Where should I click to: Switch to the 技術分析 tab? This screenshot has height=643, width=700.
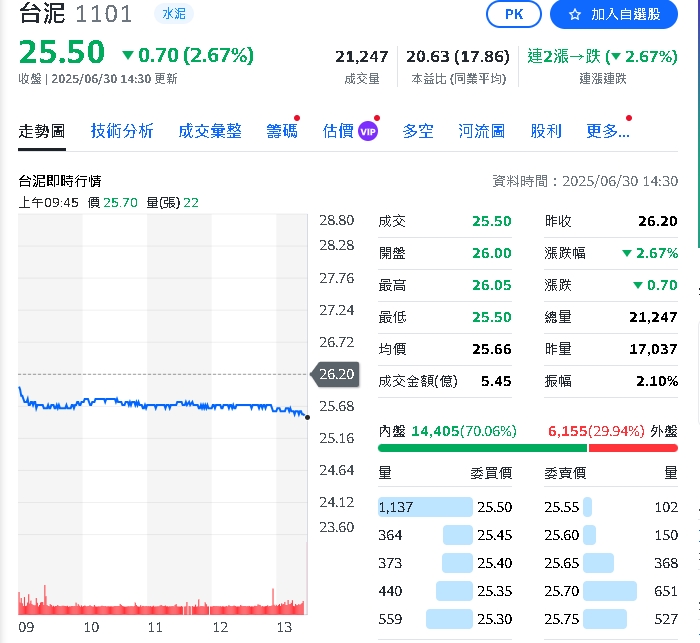[x=122, y=131]
